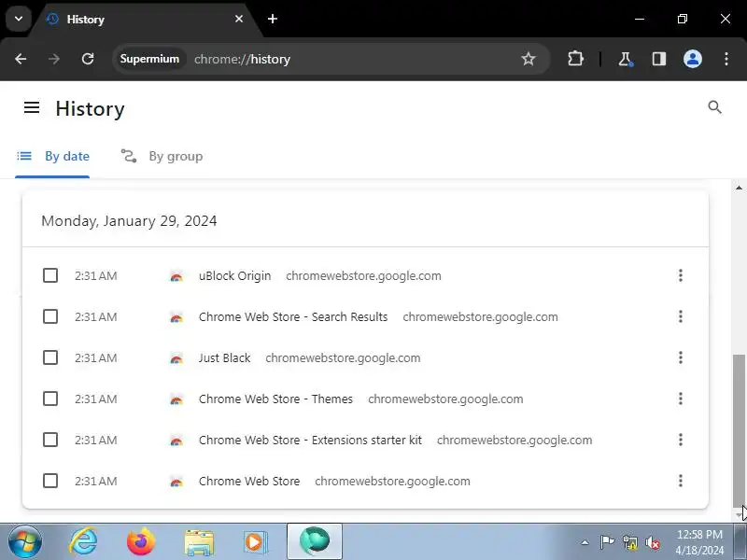Screen dimensions: 747x560
Task: Open the uBlock Origin history link
Action: (235, 275)
